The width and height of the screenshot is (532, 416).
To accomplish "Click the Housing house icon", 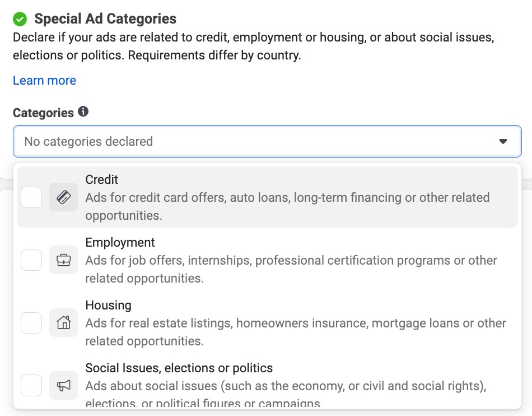I will pos(63,323).
